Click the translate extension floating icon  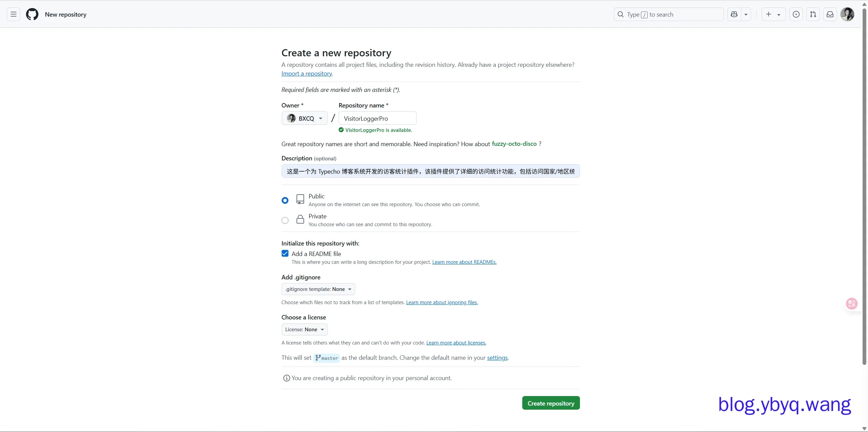click(852, 303)
